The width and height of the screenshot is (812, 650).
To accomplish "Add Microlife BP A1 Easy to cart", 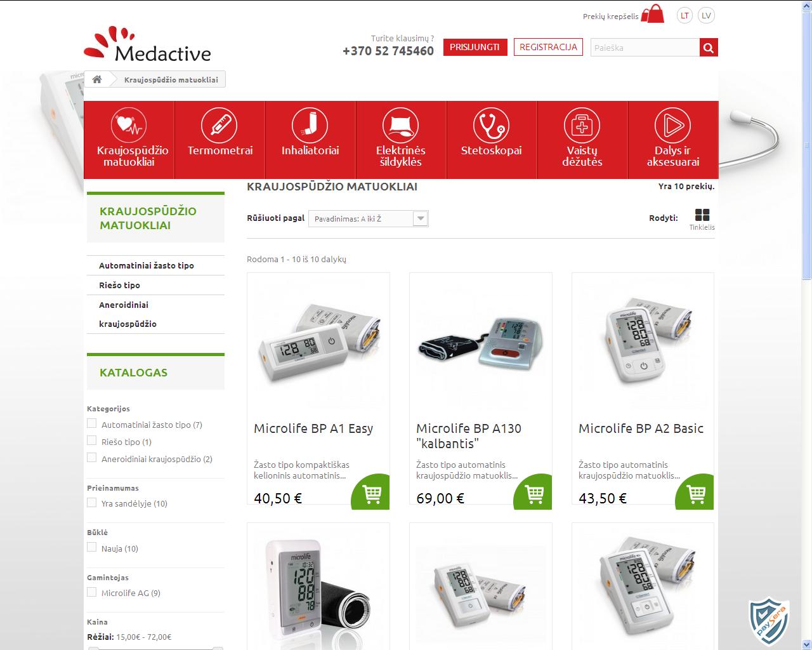I will pyautogui.click(x=371, y=493).
